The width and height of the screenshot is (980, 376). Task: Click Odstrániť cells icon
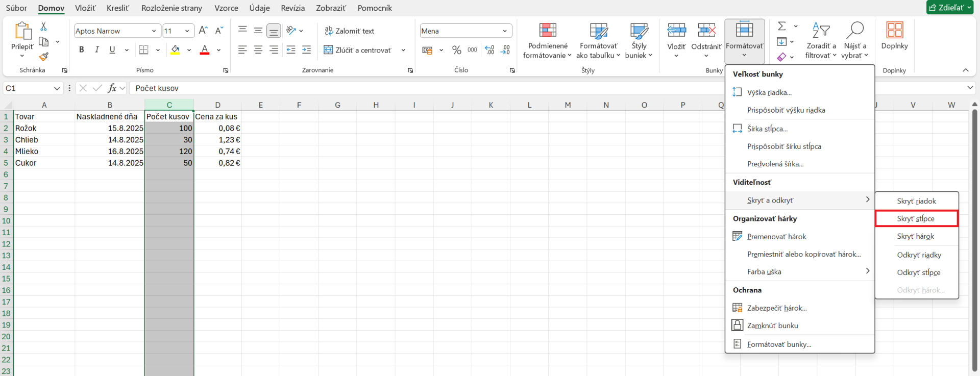(706, 30)
